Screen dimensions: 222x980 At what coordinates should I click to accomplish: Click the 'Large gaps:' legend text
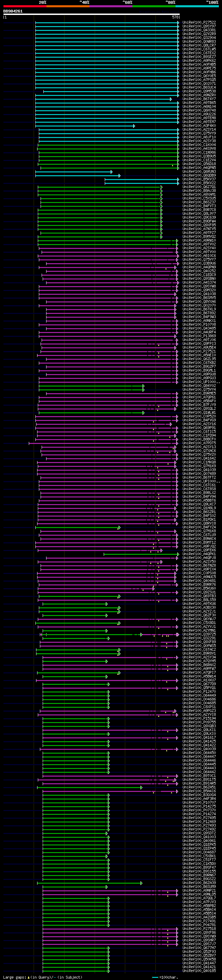(15, 977)
